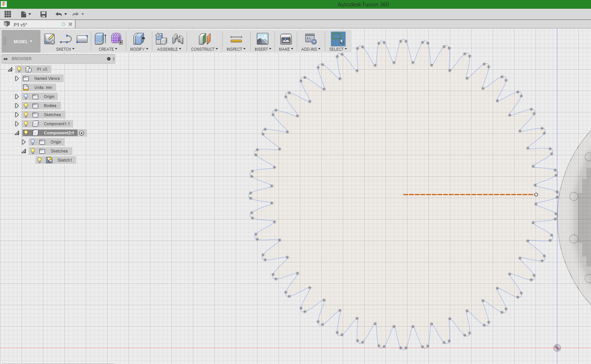The height and width of the screenshot is (364, 591).
Task: Click the browser panel options dot
Action: click(109, 59)
